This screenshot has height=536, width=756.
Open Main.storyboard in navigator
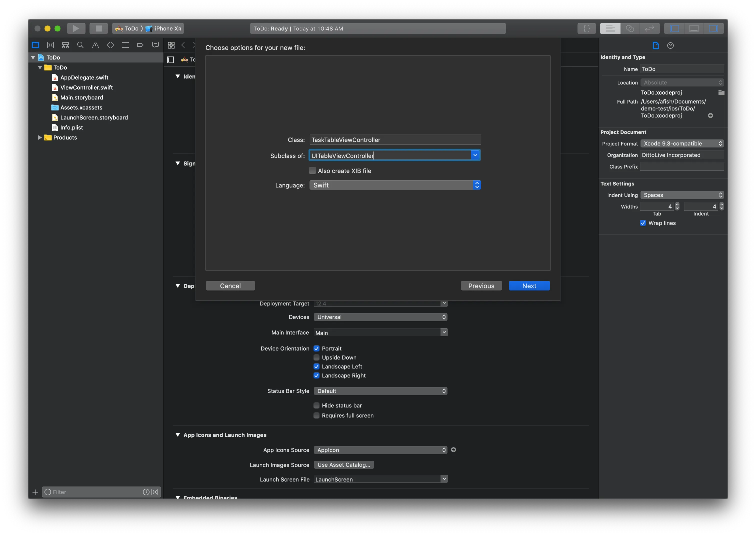pos(81,98)
